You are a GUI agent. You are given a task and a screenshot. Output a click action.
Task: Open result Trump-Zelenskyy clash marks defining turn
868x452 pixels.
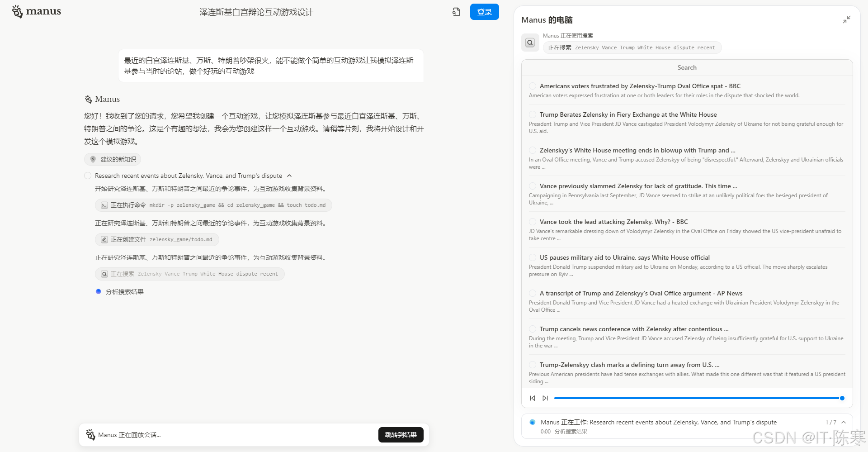[x=629, y=365]
